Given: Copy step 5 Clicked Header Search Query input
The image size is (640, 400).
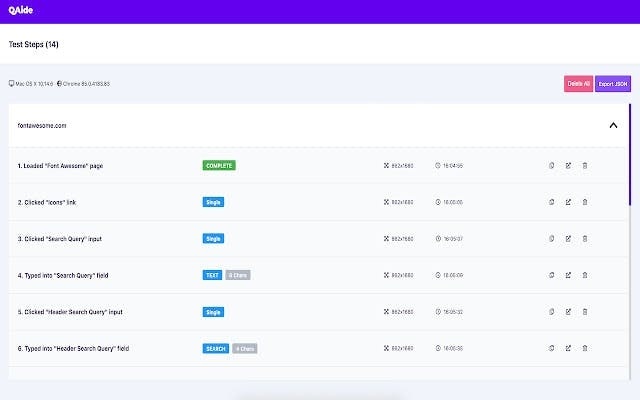Looking at the screenshot, I should click(x=551, y=312).
